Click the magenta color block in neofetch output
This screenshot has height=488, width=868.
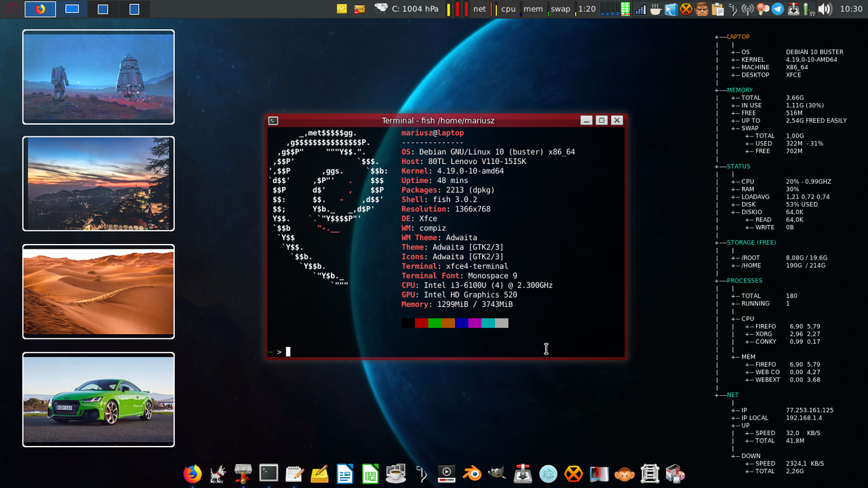click(475, 323)
